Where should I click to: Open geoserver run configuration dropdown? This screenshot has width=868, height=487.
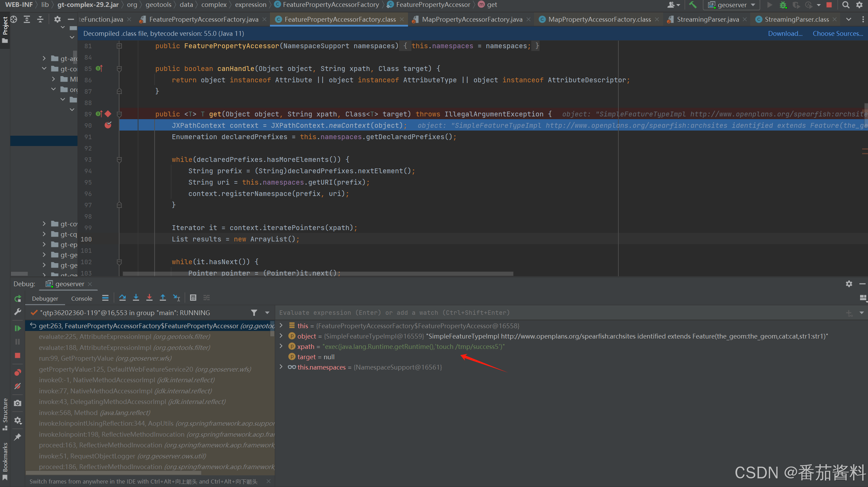pyautogui.click(x=731, y=5)
